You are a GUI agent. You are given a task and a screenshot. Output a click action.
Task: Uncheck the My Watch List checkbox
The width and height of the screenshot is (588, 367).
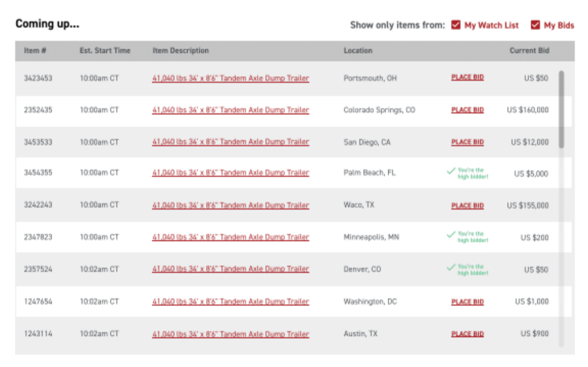click(455, 25)
